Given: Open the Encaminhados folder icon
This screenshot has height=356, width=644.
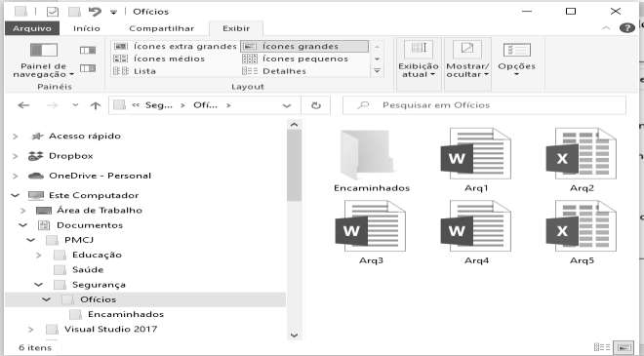Looking at the screenshot, I should coord(367,156).
